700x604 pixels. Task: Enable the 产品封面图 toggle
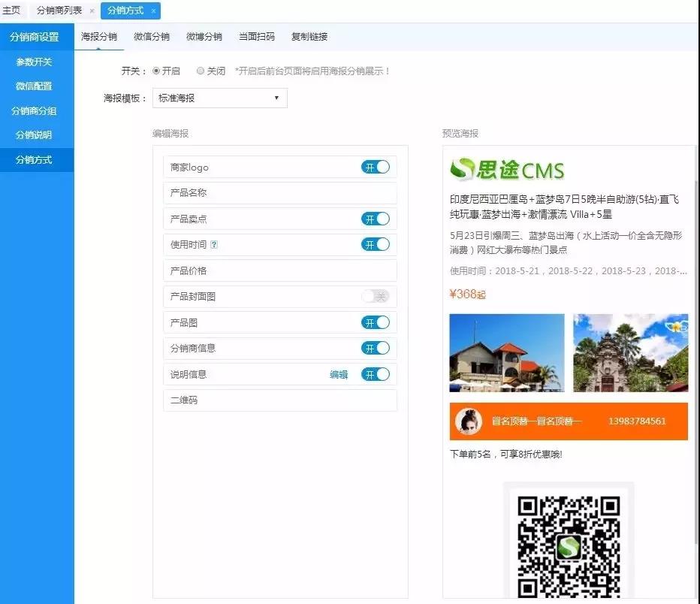(x=375, y=296)
